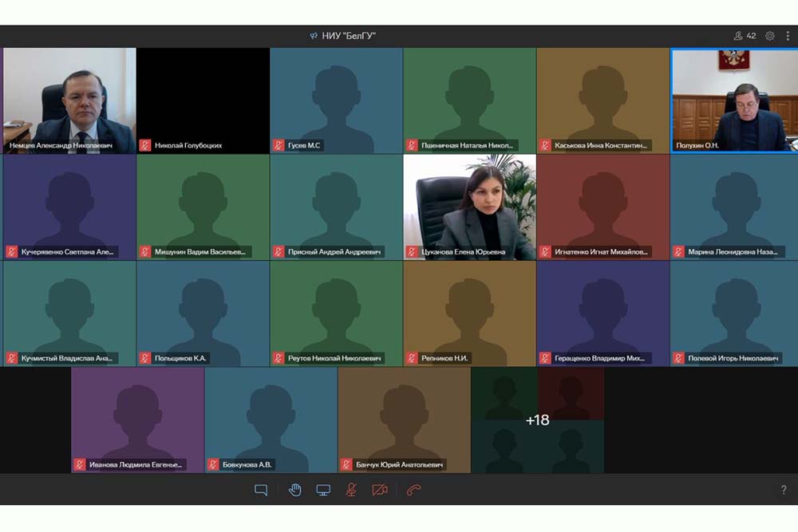Open the participants list showing 42
This screenshot has width=798, height=532.
[745, 36]
